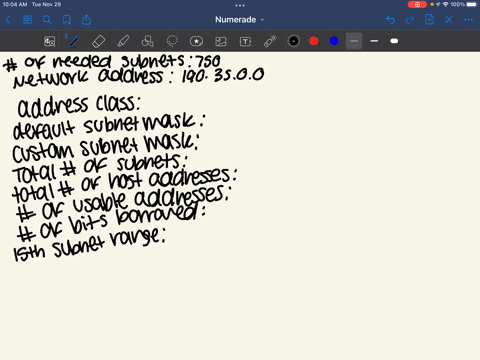The height and width of the screenshot is (360, 480).
Task: Select the Highlighter tool
Action: click(123, 41)
